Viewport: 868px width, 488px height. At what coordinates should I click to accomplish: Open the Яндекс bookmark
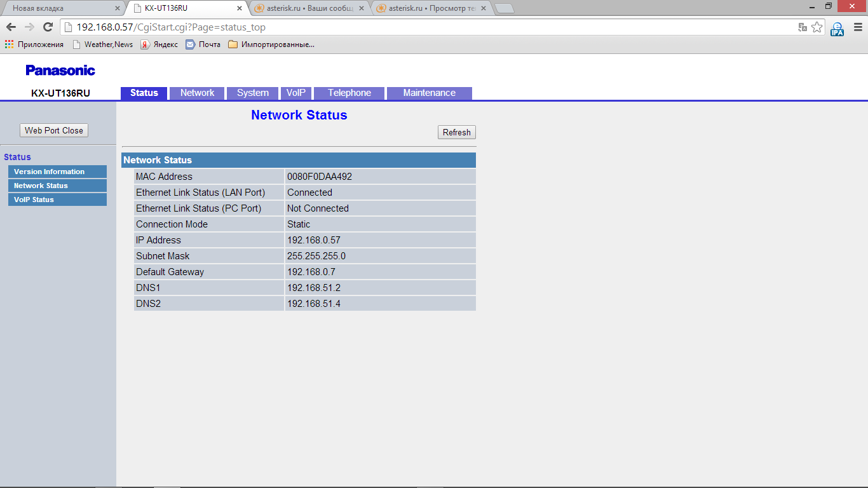pos(159,44)
